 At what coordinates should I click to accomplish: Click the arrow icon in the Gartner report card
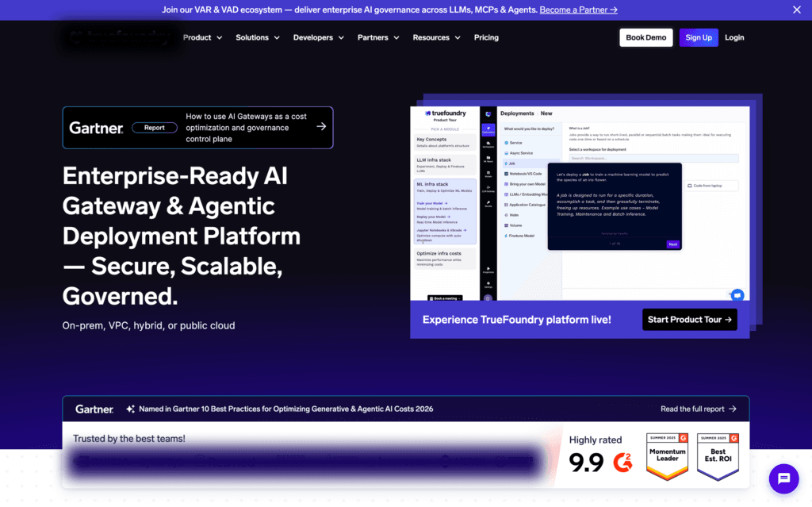321,126
